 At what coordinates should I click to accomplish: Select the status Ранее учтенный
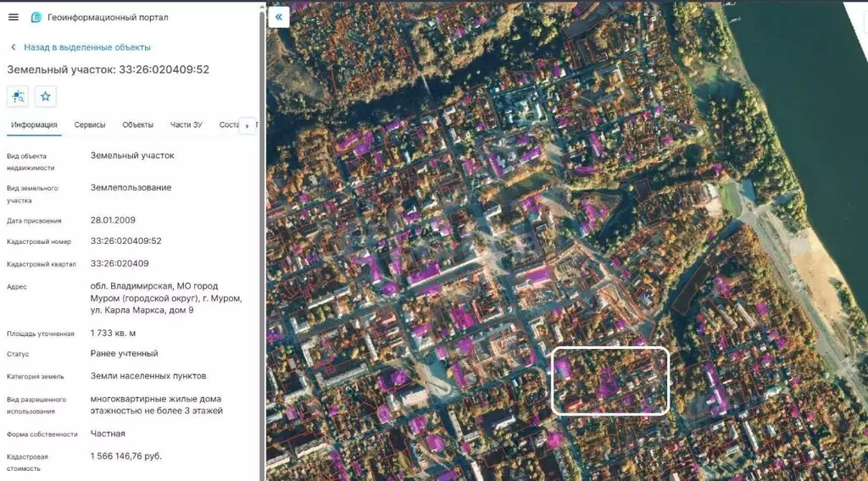(x=124, y=353)
